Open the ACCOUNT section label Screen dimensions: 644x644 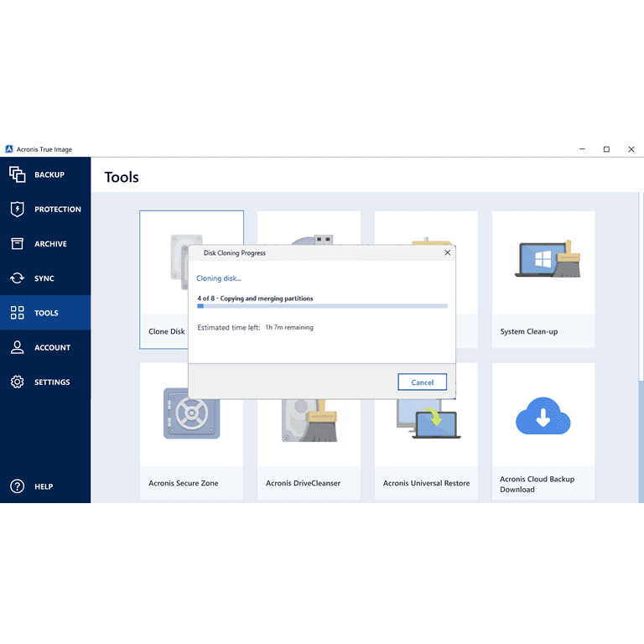pyautogui.click(x=53, y=347)
